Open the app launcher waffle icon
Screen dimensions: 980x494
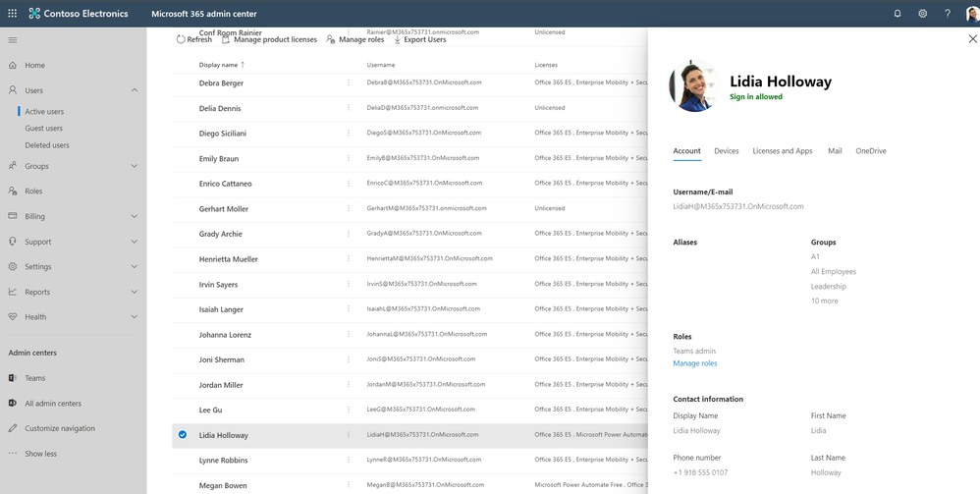(13, 13)
